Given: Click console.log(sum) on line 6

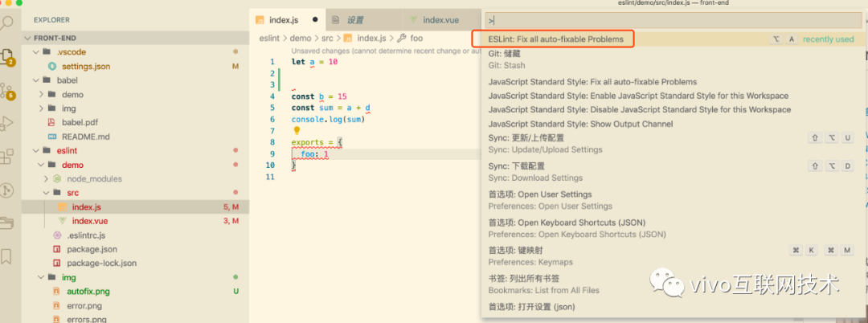Looking at the screenshot, I should 328,119.
